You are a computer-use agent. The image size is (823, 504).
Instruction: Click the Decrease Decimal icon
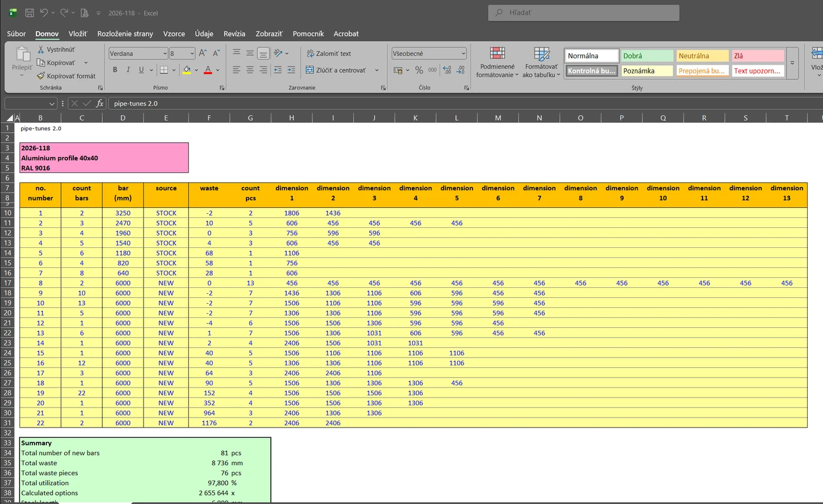click(460, 70)
